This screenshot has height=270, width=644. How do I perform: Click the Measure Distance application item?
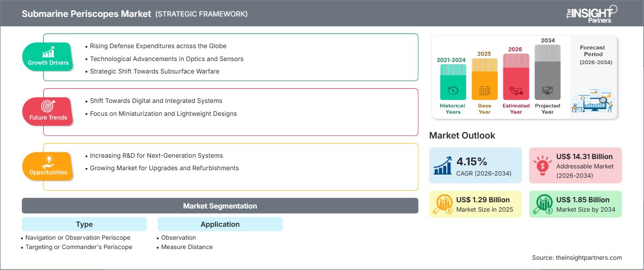tap(187, 247)
